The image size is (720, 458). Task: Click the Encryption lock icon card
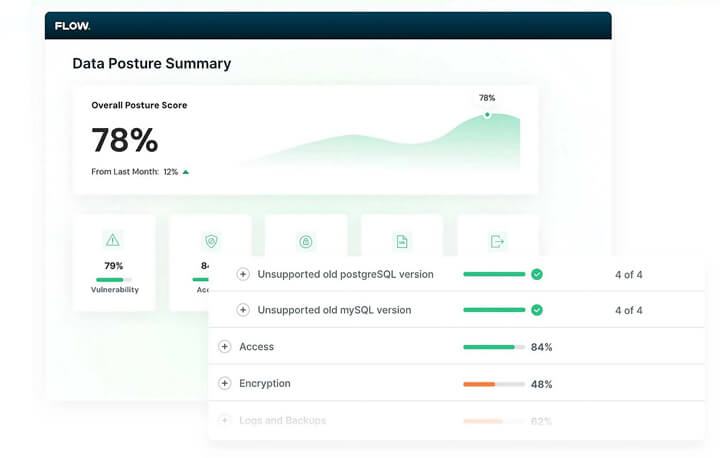[x=306, y=241]
